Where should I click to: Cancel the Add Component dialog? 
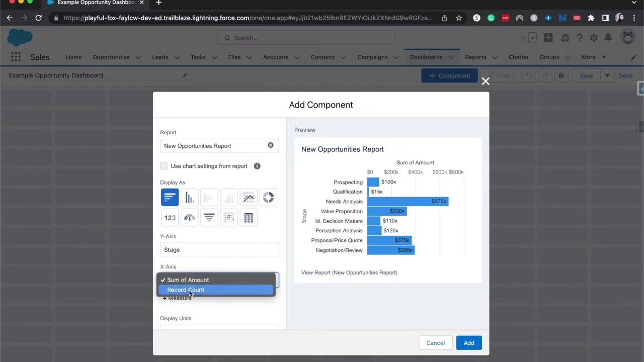(436, 343)
